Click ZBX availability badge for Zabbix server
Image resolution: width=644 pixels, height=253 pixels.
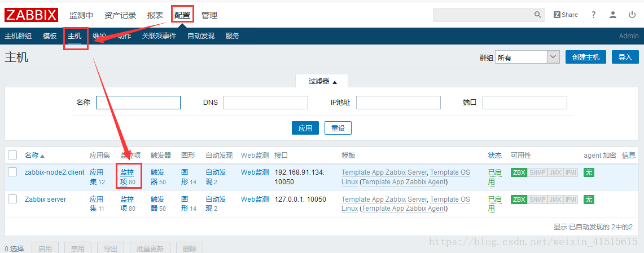[519, 199]
